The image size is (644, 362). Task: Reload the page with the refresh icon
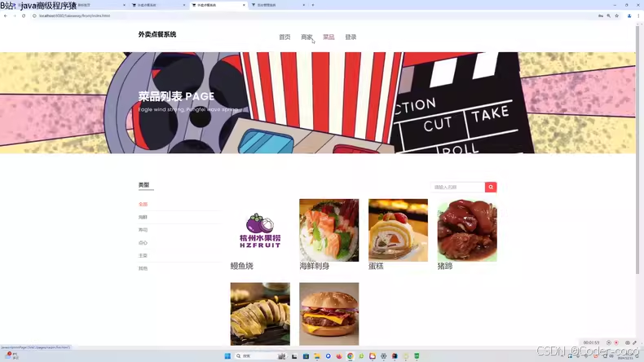click(x=24, y=15)
